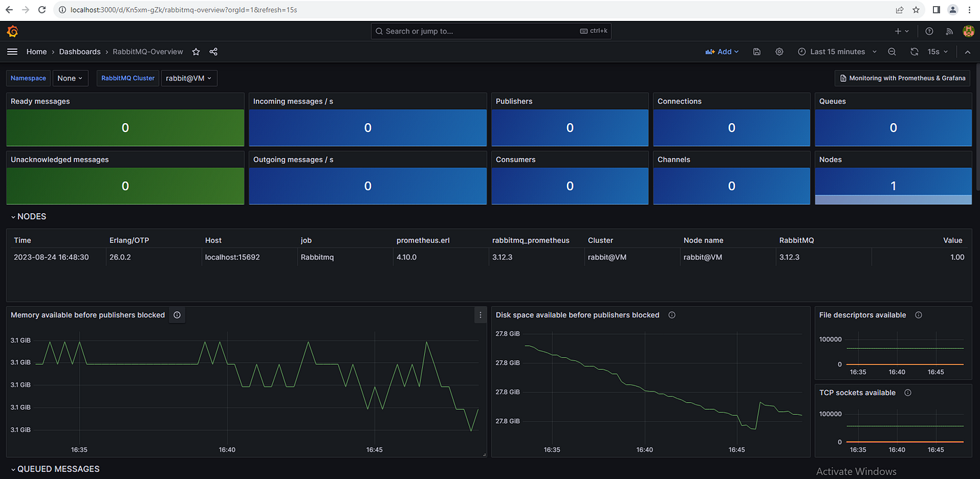Screen dimensions: 980x479
Task: Click the Unacknowledged messages panel title
Action: coord(59,159)
